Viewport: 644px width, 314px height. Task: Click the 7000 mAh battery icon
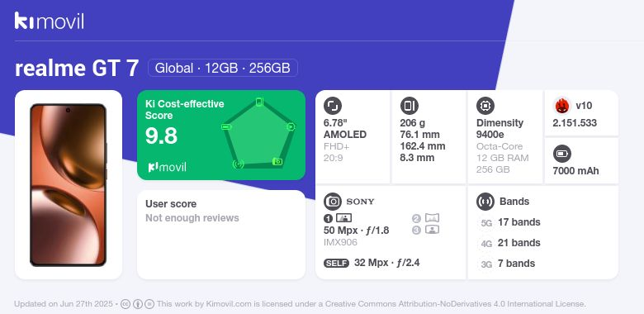pos(562,155)
